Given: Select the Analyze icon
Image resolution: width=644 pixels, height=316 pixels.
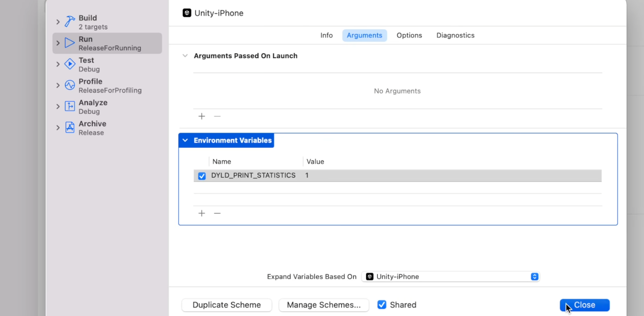Looking at the screenshot, I should 70,107.
